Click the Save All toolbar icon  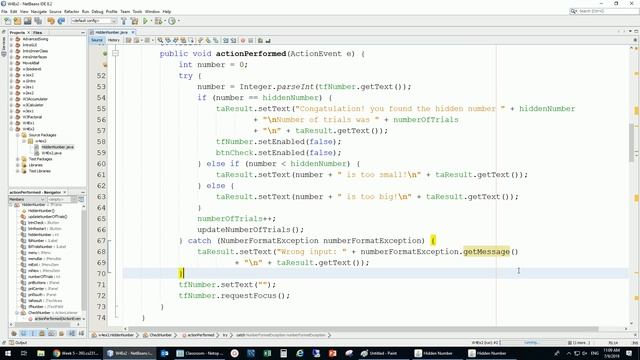pos(38,21)
